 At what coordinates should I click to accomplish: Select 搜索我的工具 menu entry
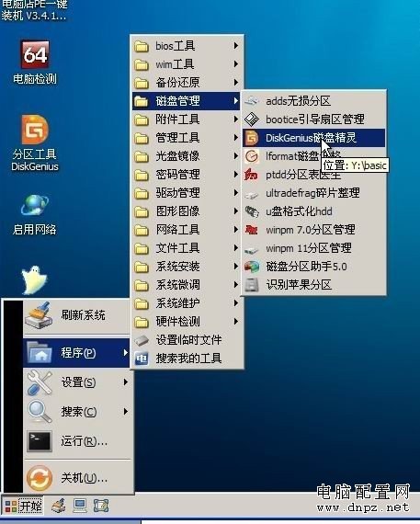coord(187,359)
